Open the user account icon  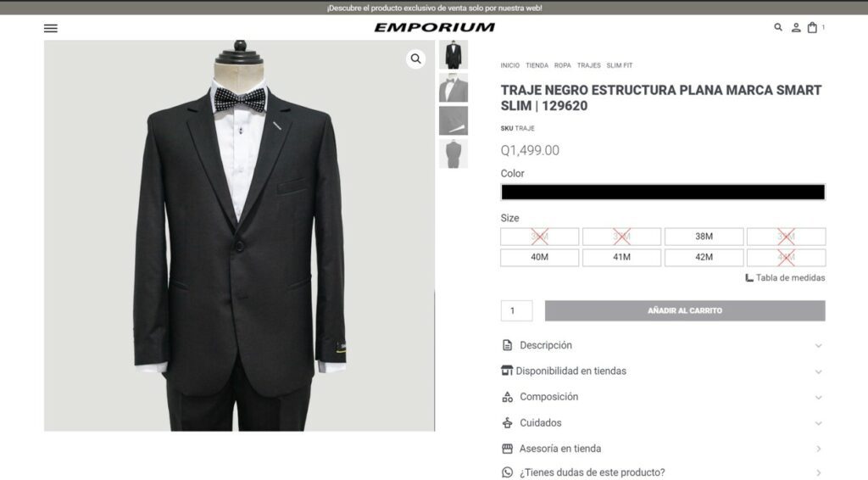[x=795, y=28]
